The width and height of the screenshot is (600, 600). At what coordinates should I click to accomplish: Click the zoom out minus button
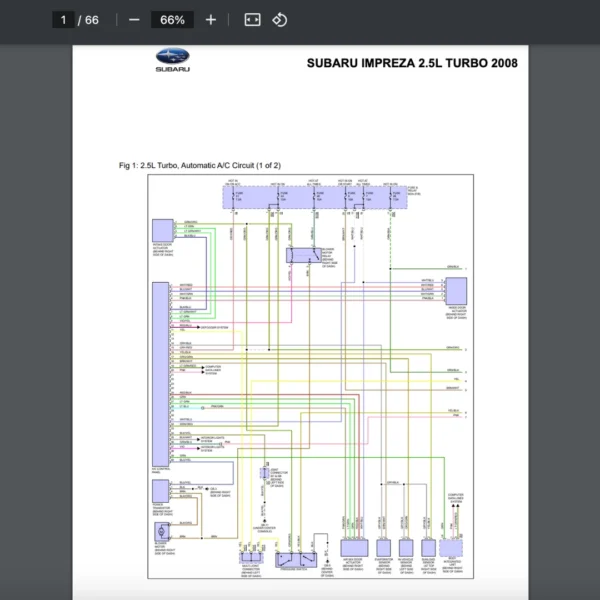134,20
